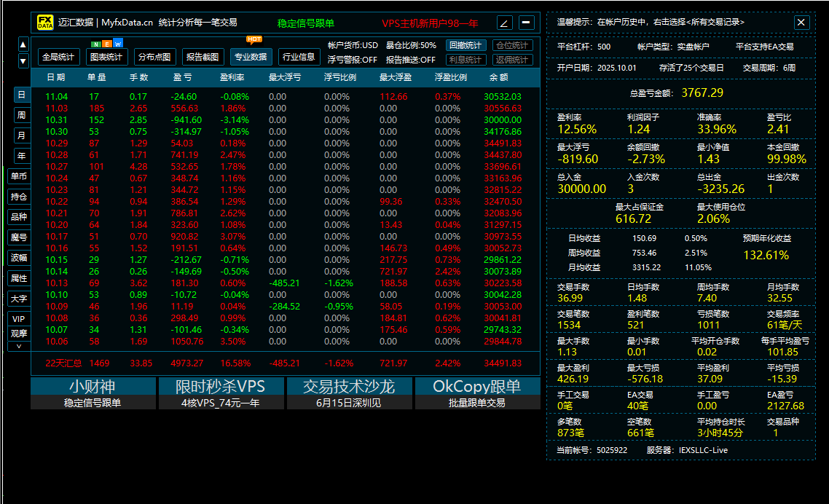Select the 属性 sidebar button
829x504 pixels.
19,278
